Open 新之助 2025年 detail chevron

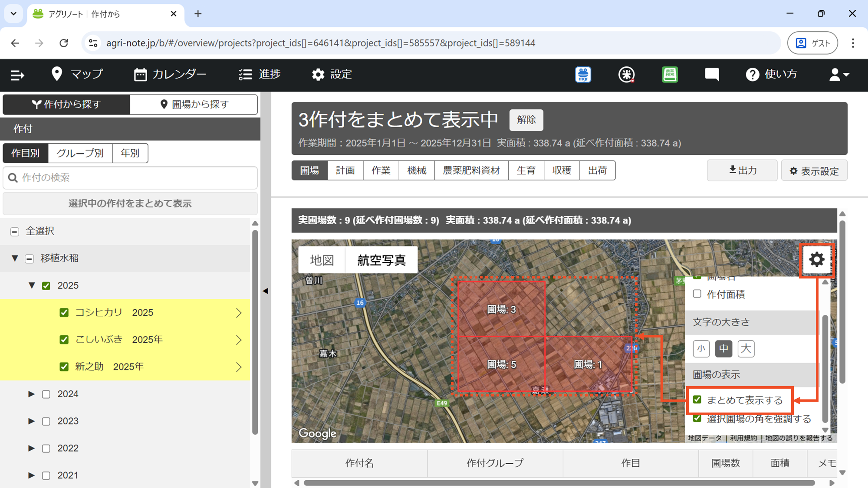(239, 367)
